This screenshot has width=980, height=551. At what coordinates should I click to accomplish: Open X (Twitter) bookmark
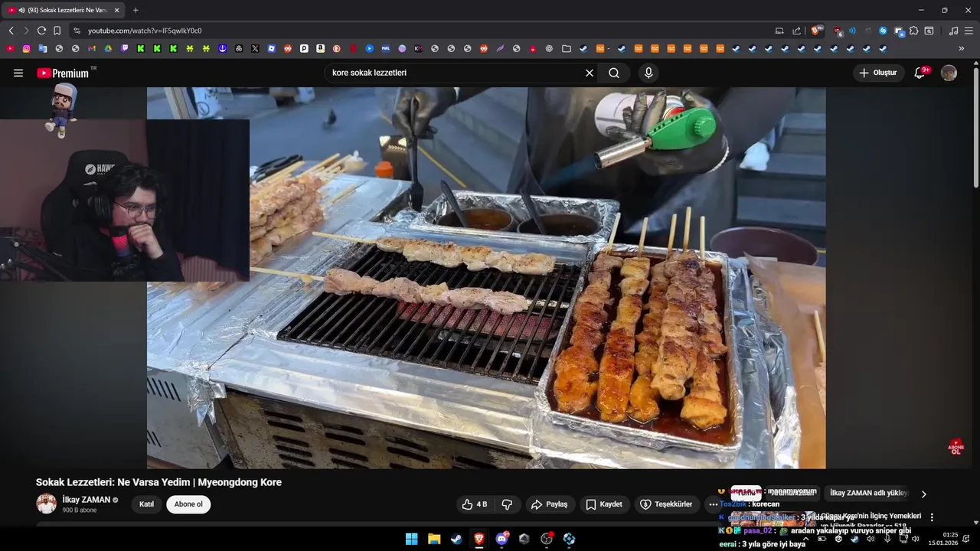[255, 48]
